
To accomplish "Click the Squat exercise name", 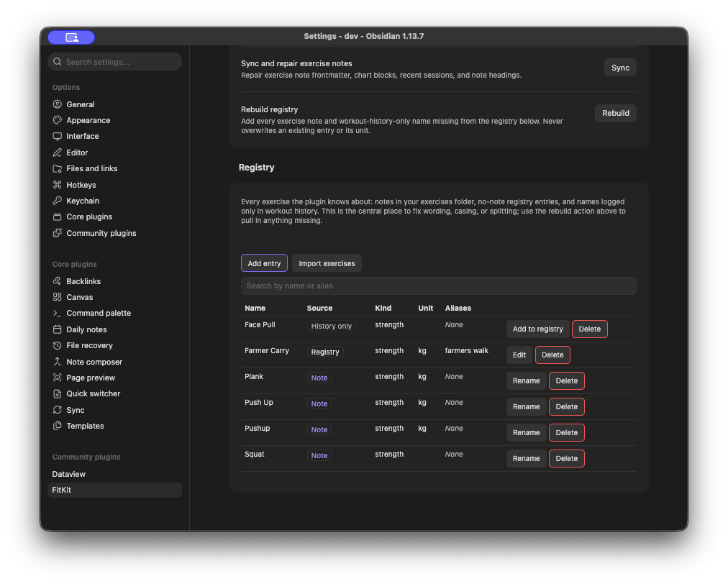I will point(255,455).
